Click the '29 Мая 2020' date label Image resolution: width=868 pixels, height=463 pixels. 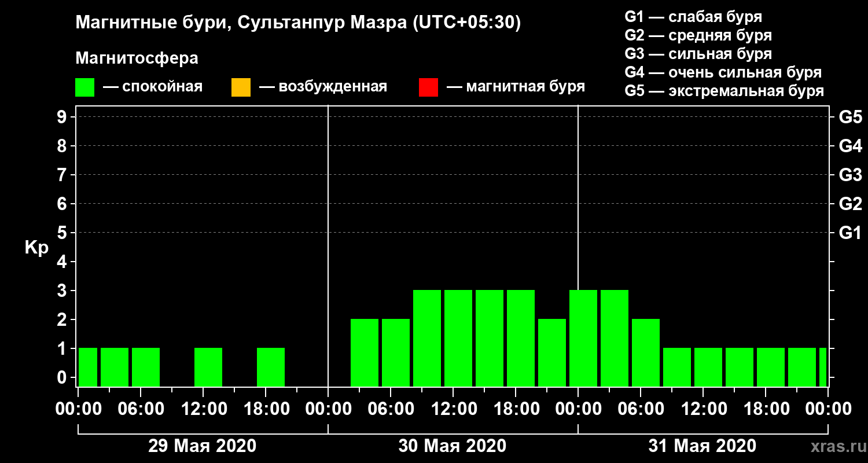click(202, 446)
